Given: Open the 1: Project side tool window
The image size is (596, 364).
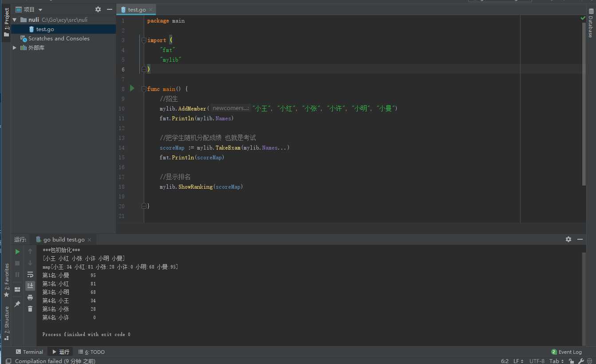Looking at the screenshot, I should pyautogui.click(x=6, y=22).
